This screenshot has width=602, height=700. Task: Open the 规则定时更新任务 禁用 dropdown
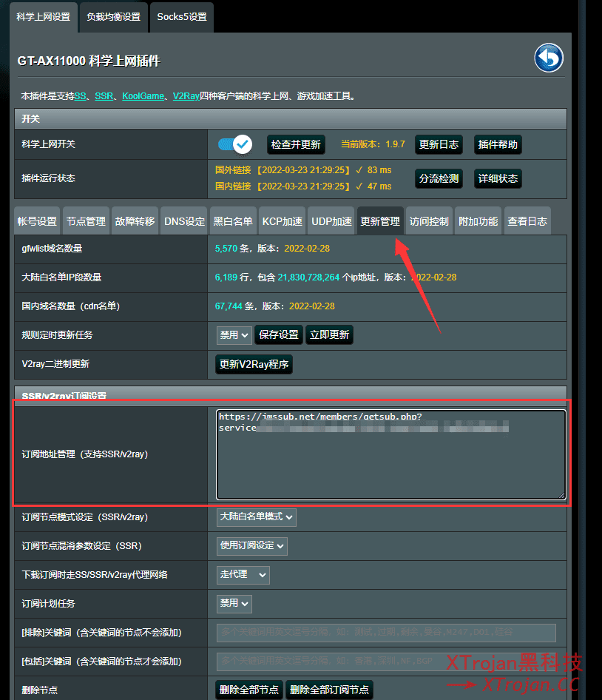(x=234, y=334)
